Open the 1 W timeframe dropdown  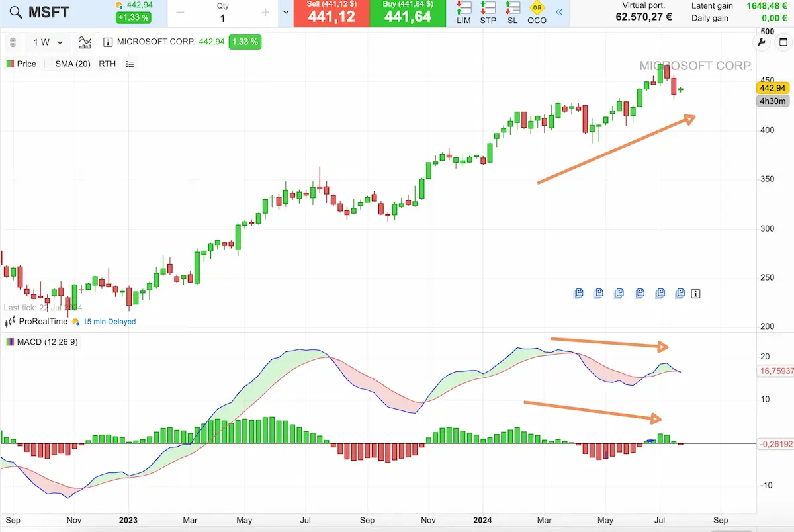pos(48,42)
